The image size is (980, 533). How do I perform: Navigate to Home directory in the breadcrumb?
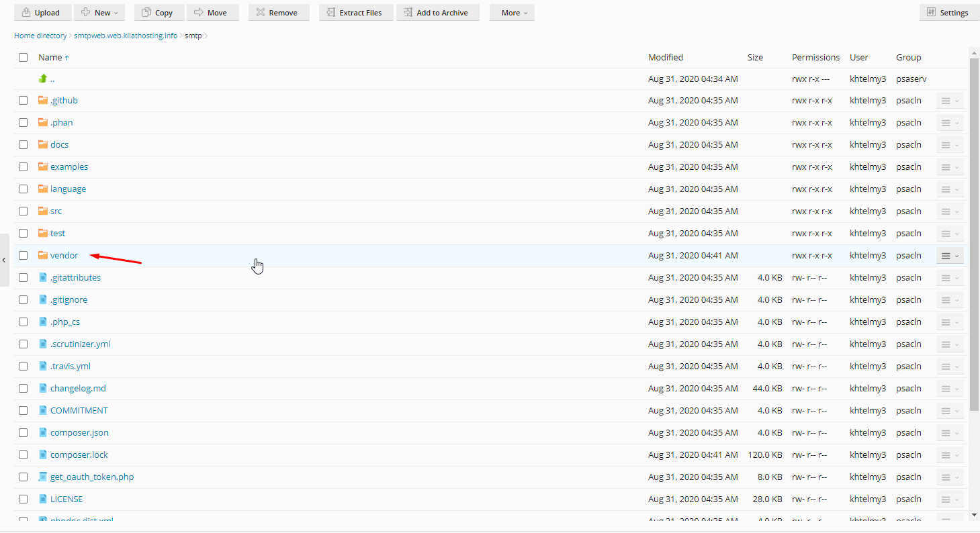click(40, 35)
